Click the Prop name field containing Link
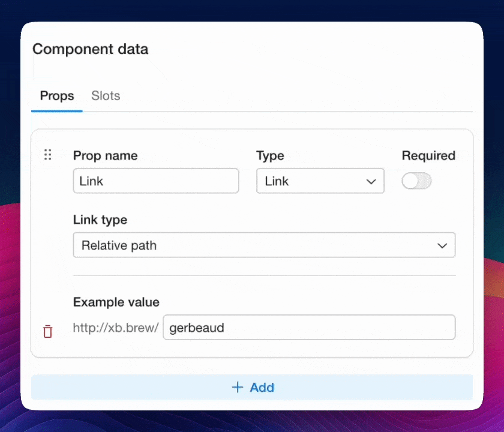The image size is (504, 432). pos(156,181)
